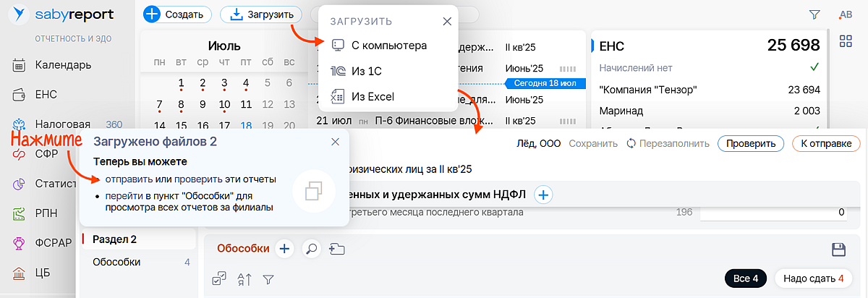Click the search magnifier next to Обособки
Screen dimensions: 868x298
coord(311,249)
